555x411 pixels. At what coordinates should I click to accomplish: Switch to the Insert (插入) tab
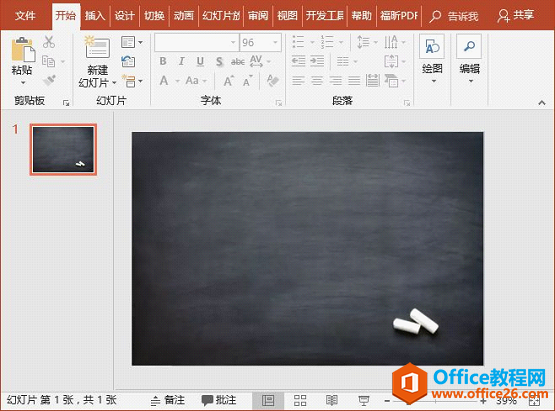(95, 16)
